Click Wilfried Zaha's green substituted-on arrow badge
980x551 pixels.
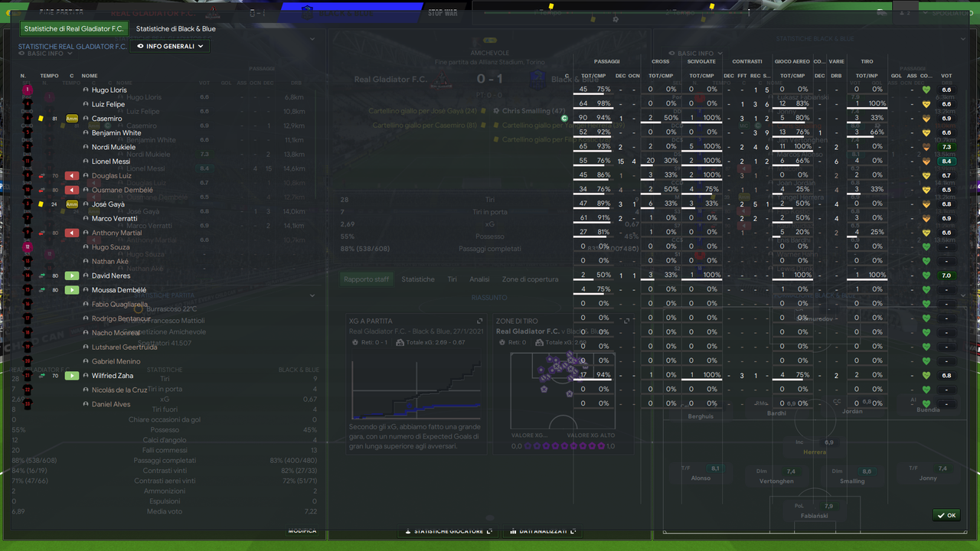(x=72, y=376)
